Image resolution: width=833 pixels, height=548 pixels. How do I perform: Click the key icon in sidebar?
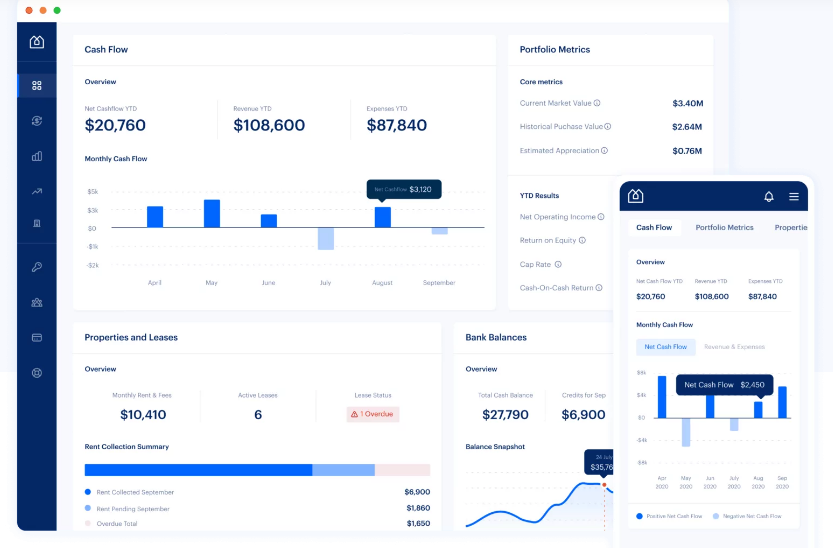point(37,267)
